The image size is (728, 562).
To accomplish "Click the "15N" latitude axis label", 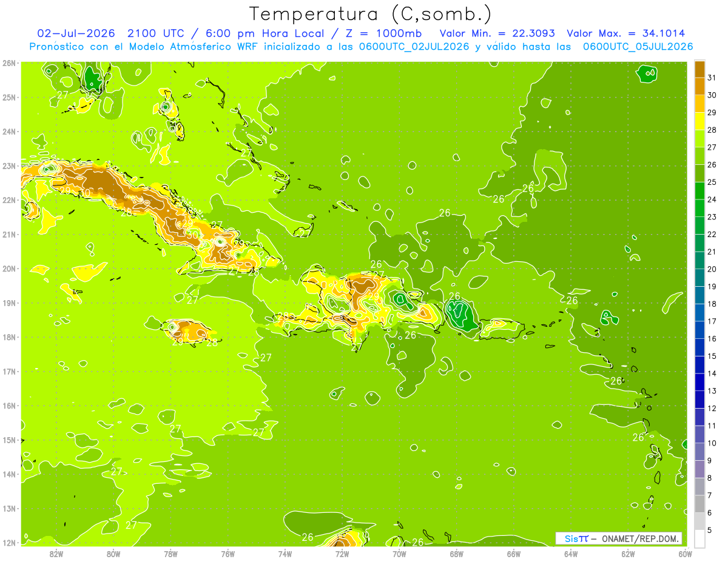I will tap(9, 440).
